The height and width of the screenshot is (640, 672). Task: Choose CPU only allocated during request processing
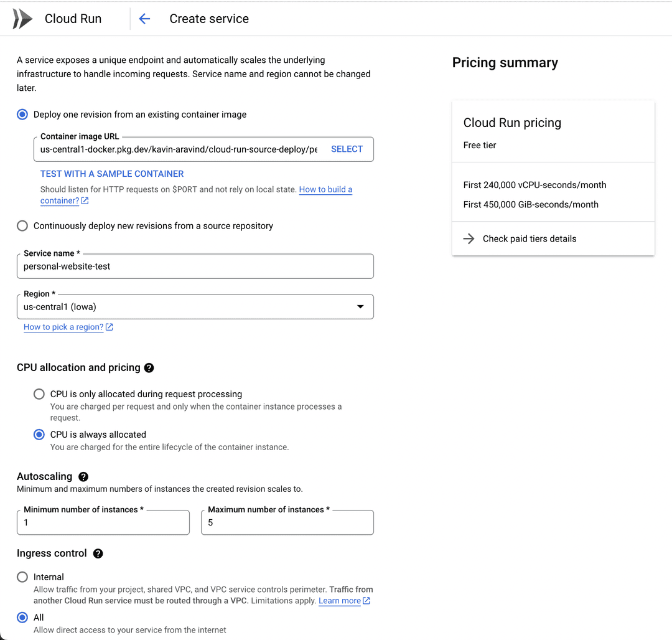pos(39,394)
